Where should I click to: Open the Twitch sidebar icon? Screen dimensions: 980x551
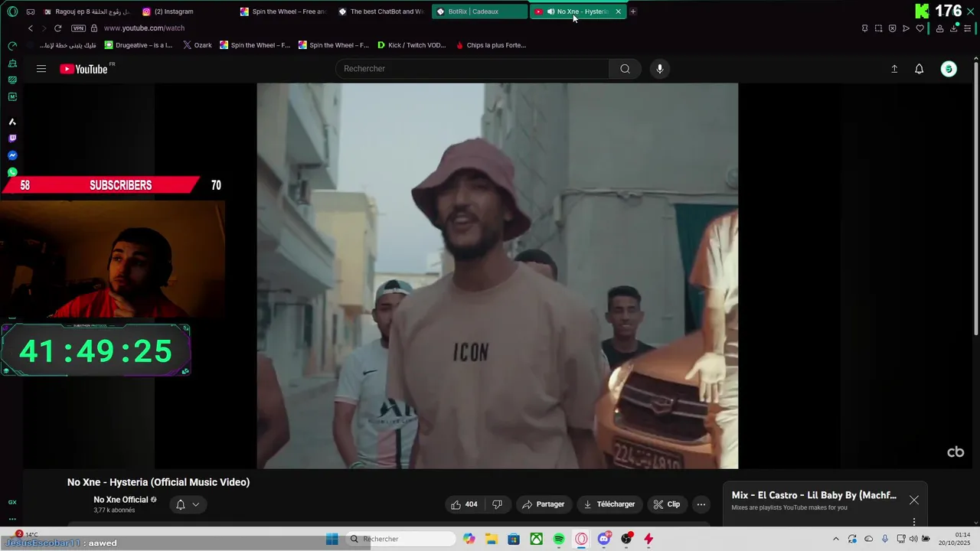tap(12, 139)
